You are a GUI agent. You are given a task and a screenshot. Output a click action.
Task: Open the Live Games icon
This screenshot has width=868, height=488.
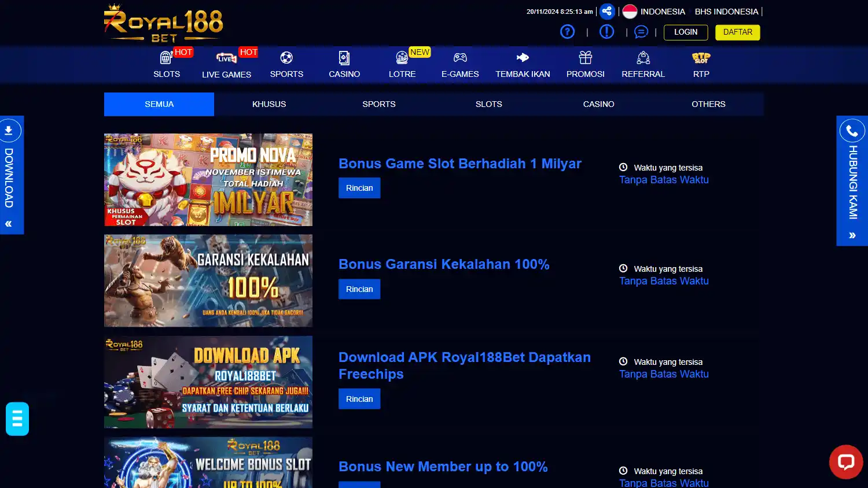coord(226,58)
